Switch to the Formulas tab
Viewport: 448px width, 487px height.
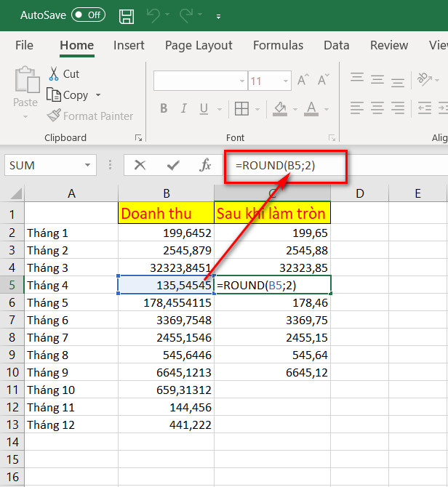pos(278,45)
